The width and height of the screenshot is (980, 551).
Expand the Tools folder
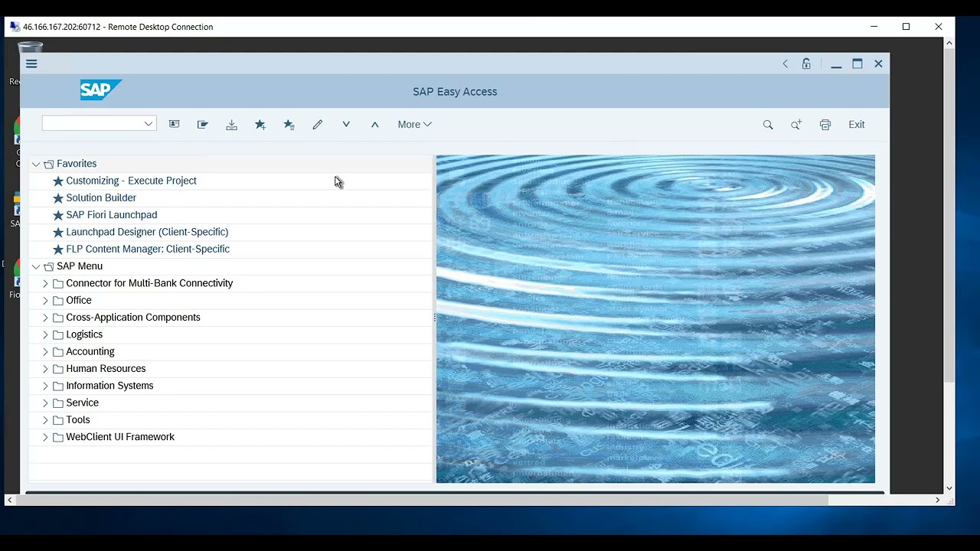pos(45,420)
